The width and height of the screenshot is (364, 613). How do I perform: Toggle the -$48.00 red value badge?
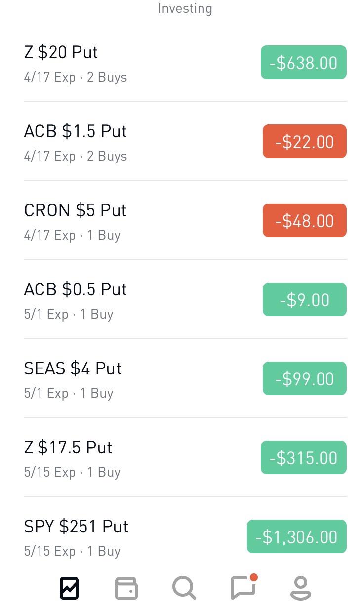pos(304,221)
